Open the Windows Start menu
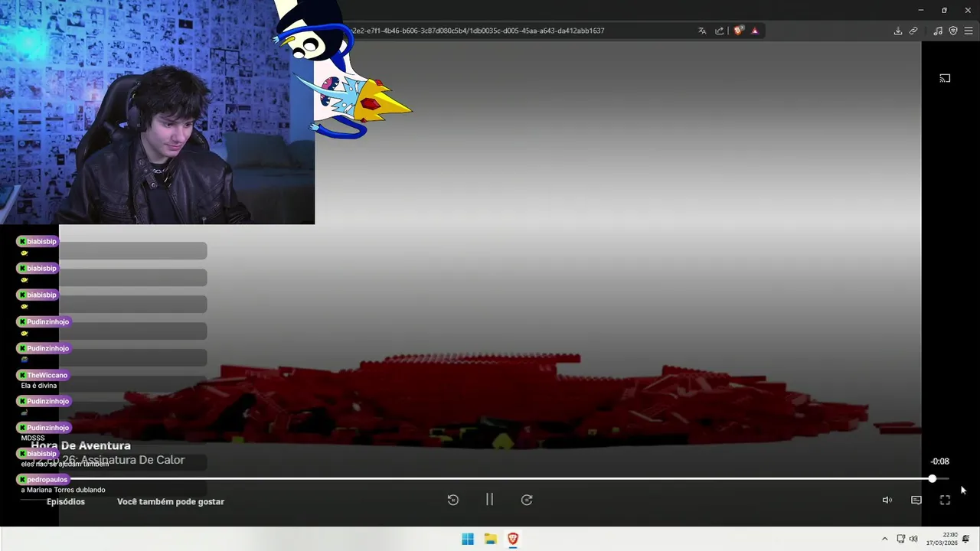 point(468,539)
